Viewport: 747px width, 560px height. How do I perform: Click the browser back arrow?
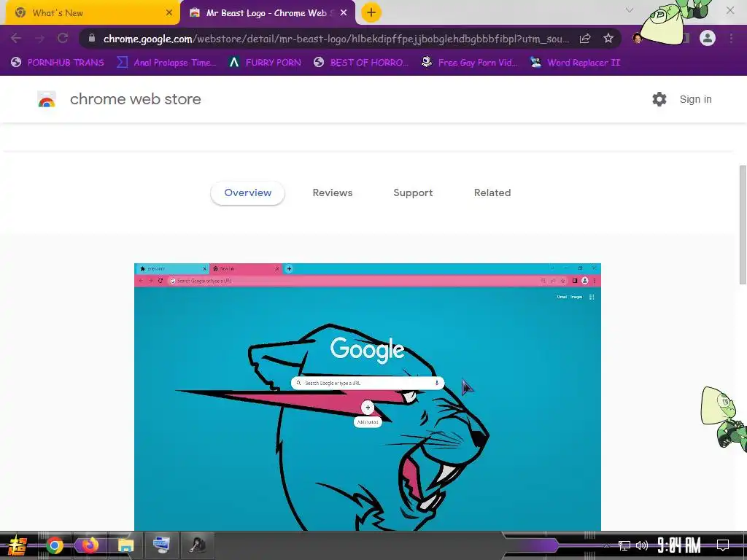16,38
